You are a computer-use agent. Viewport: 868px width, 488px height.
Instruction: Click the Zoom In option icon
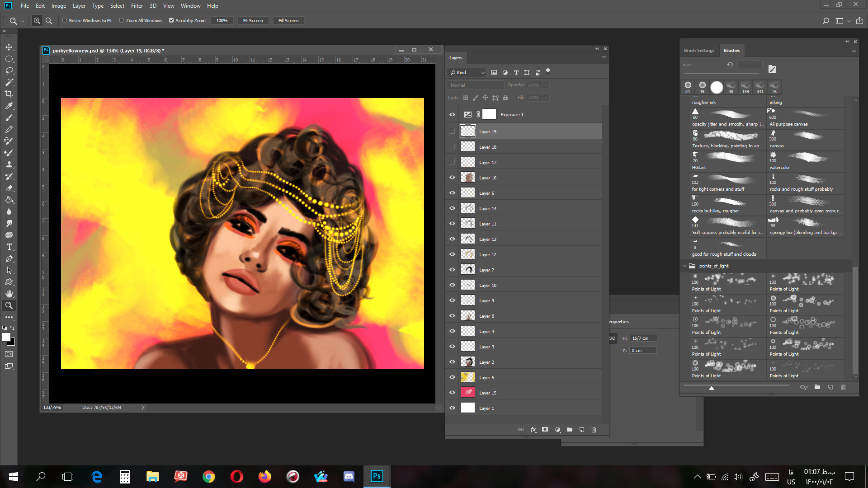pyautogui.click(x=37, y=21)
